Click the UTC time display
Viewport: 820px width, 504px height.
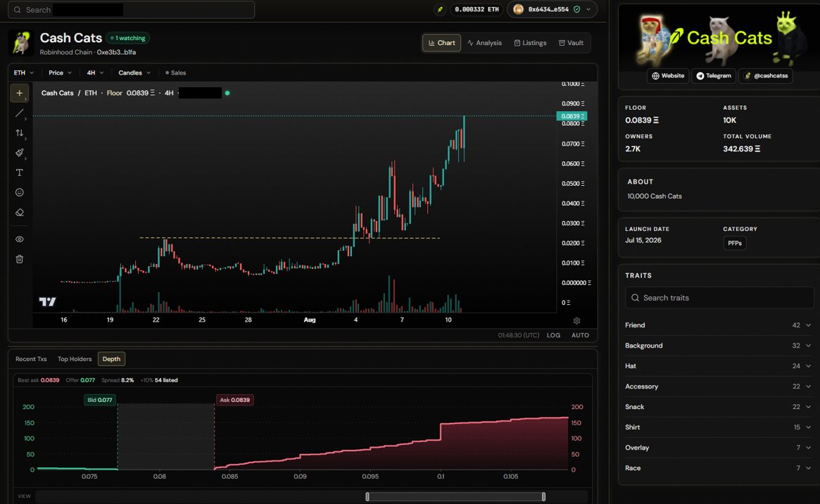click(x=518, y=335)
